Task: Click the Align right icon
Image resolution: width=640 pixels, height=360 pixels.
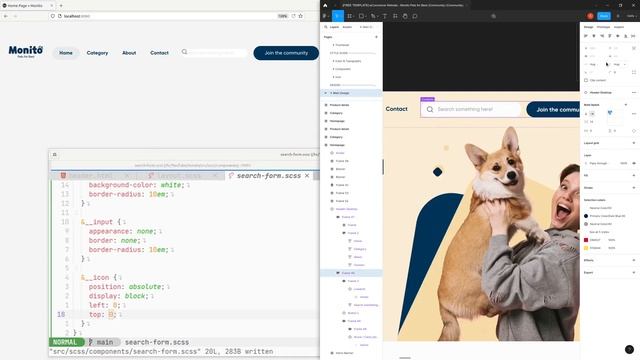Action: point(602,36)
